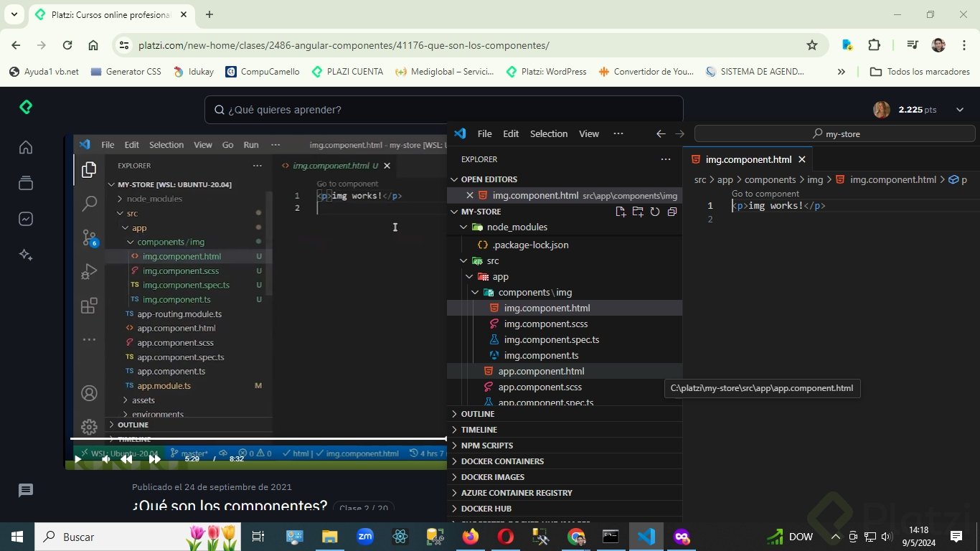This screenshot has height=551, width=980.
Task: Seek on the video progress bar
Action: pos(258,438)
